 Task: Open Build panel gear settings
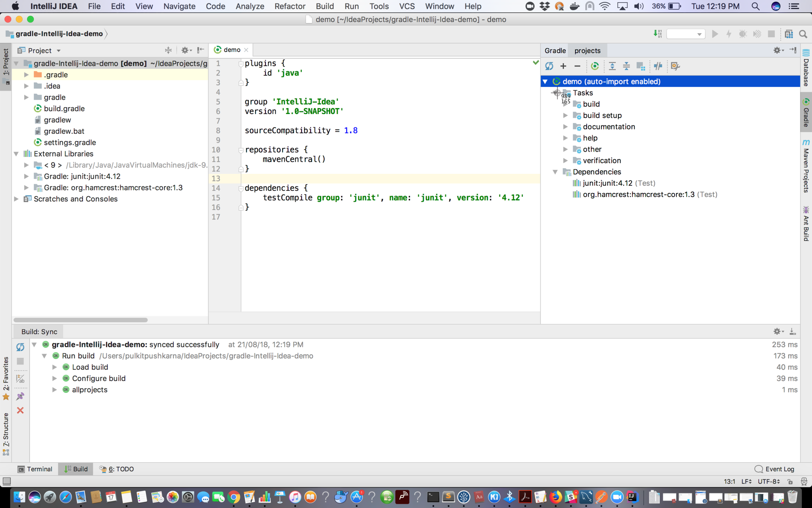(779, 332)
